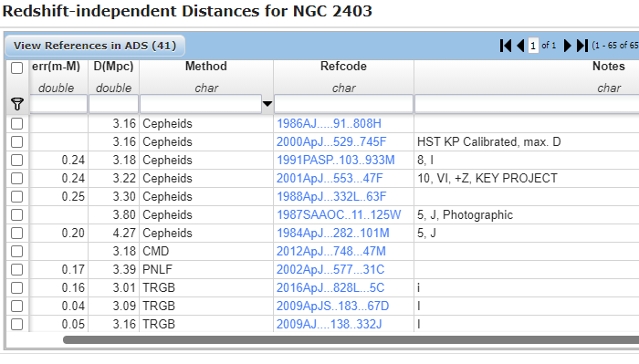639x364 pixels.
Task: Check the row for 1986AJ.....91..808H
Action: [16, 123]
